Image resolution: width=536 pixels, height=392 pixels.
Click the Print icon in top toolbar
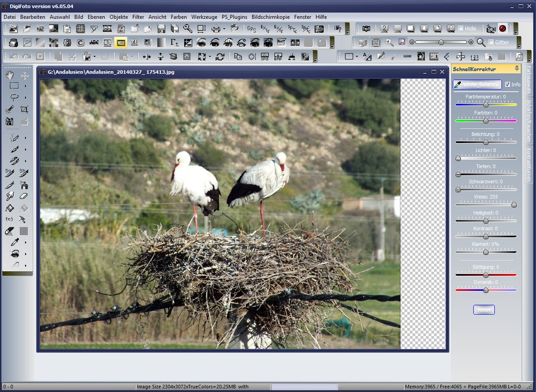[x=214, y=29]
